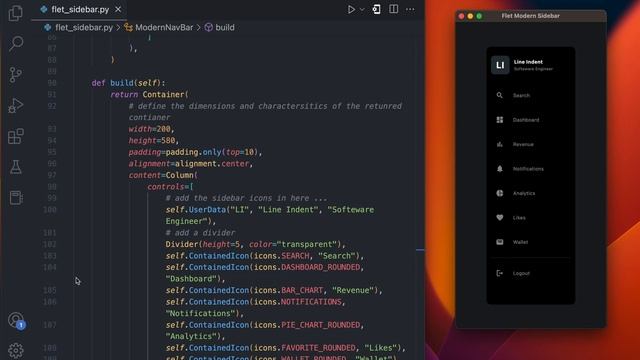Click the Divider(height=5 code line

256,244
